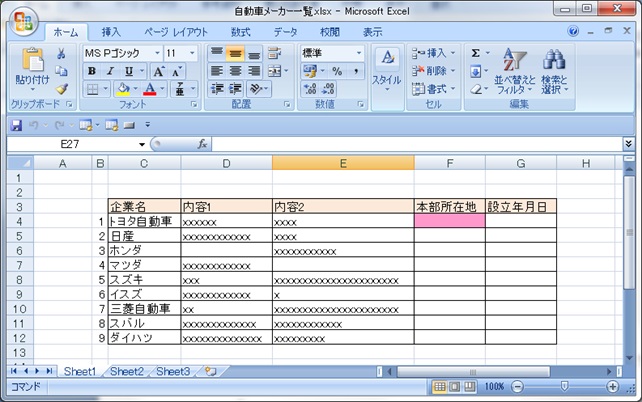642x402 pixels.
Task: Toggle bottom vertical alignment
Action: [x=254, y=53]
